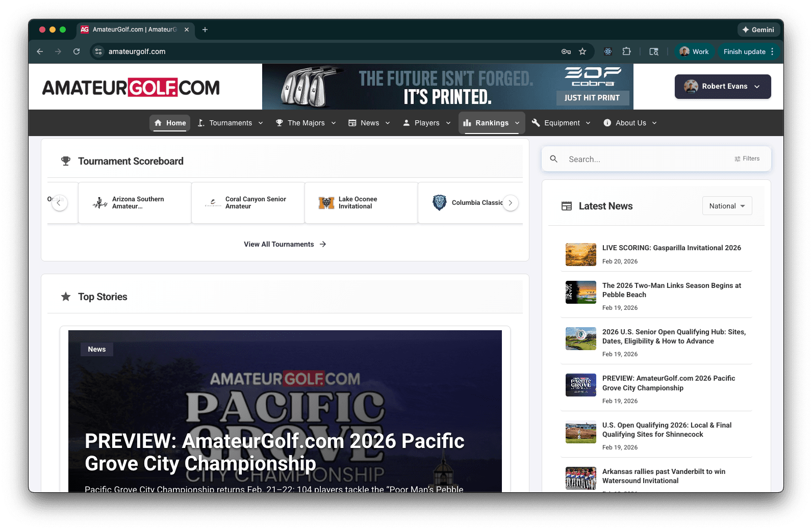Click the Finish update button

[744, 51]
